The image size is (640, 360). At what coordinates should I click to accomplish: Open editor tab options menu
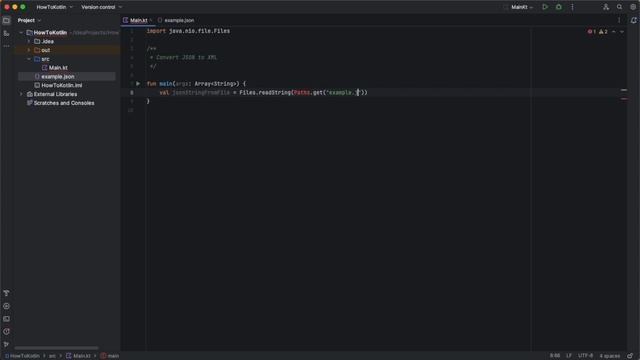[x=619, y=20]
